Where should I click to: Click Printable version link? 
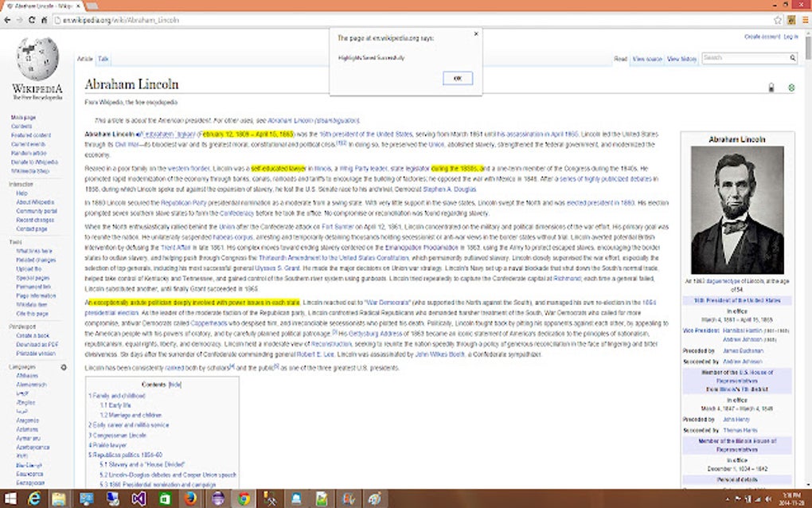click(35, 354)
